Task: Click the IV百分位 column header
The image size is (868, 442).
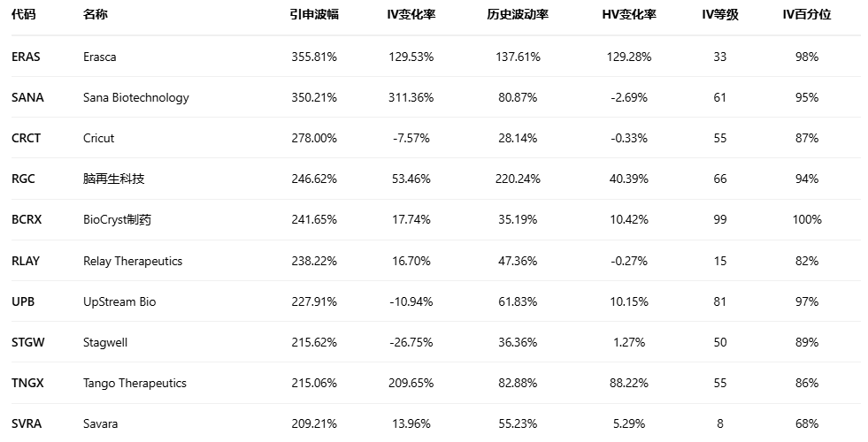Action: 806,15
